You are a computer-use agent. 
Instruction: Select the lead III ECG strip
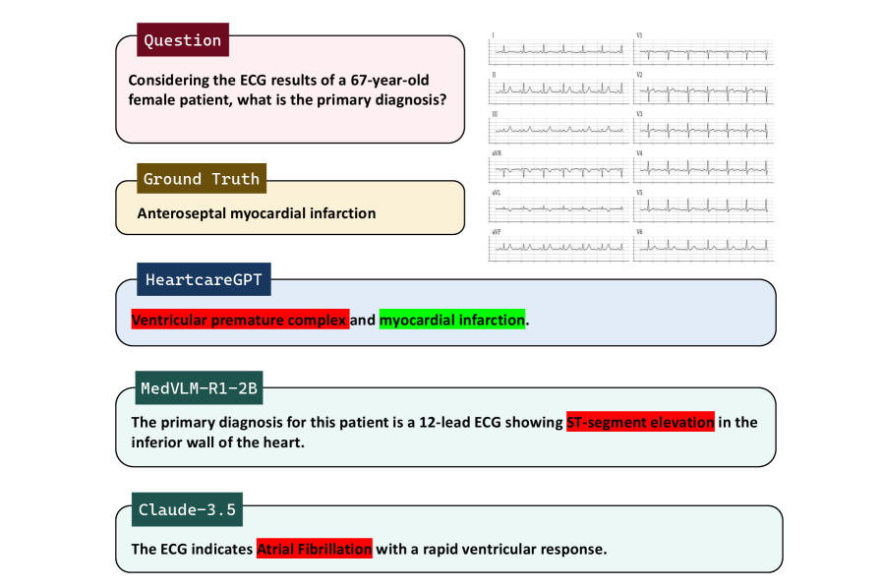tap(559, 128)
